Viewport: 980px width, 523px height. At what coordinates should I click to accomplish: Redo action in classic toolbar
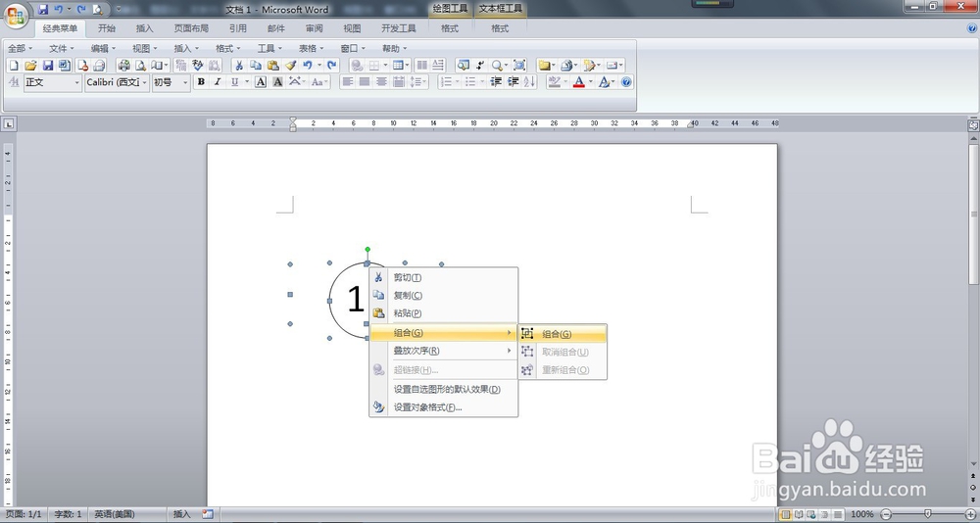(x=332, y=65)
